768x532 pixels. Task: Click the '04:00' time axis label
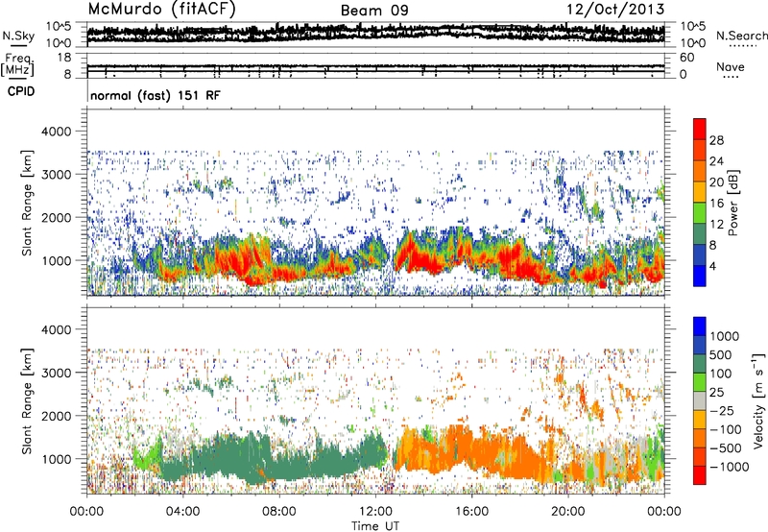click(182, 512)
